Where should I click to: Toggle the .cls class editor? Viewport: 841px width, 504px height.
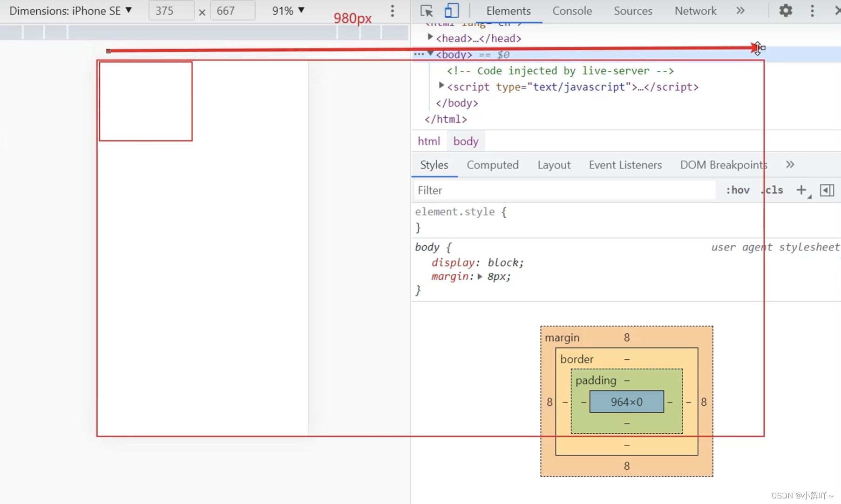[772, 190]
